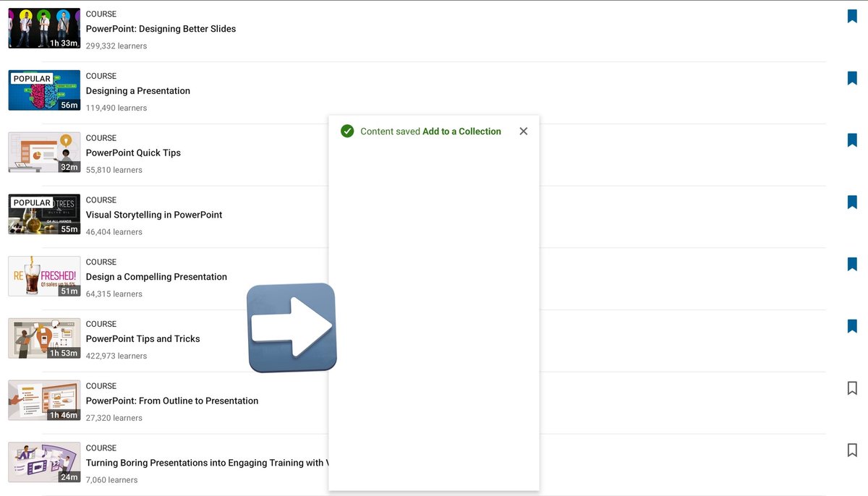Click the Designing Better Slides thumbnail
Image resolution: width=868 pixels, height=496 pixels.
(x=44, y=29)
